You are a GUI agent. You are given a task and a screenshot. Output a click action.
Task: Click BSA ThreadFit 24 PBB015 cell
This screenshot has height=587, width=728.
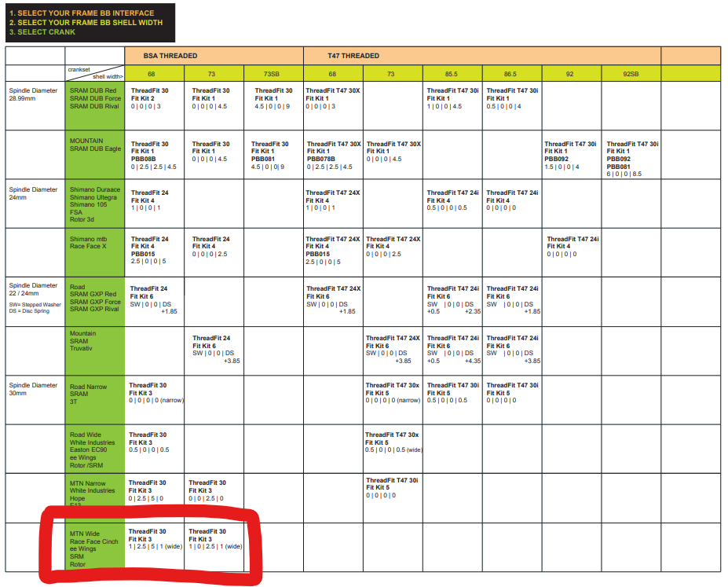click(x=155, y=252)
